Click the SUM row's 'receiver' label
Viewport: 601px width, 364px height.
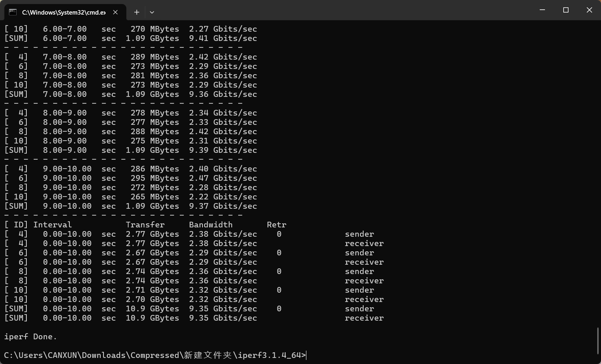coord(364,318)
